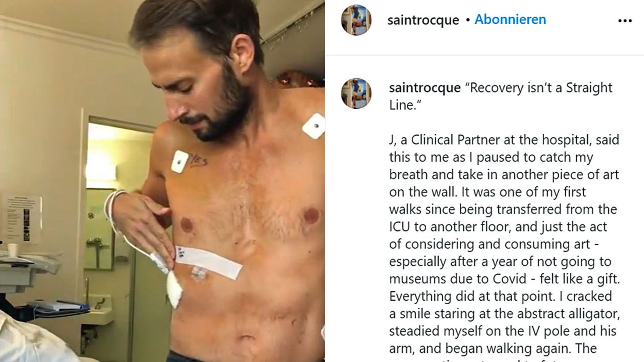Click the electrode patch near the YES tattoo
644x362 pixels.
pyautogui.click(x=179, y=162)
